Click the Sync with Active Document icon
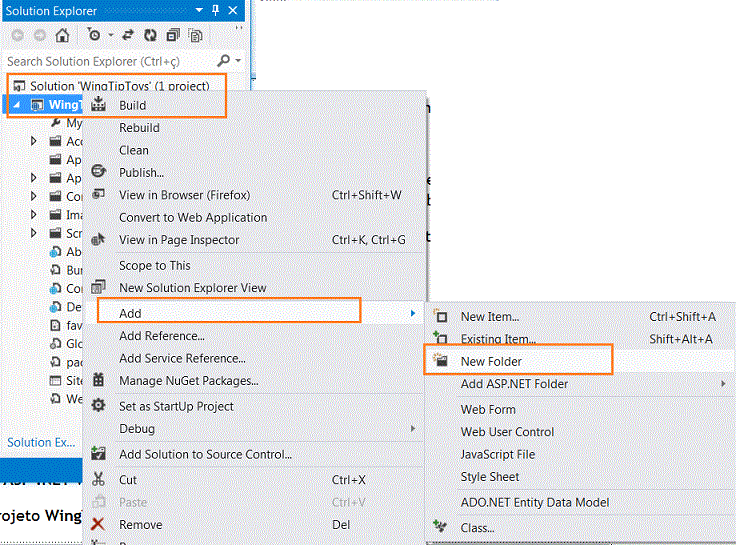The height and width of the screenshot is (545, 736). [x=128, y=35]
